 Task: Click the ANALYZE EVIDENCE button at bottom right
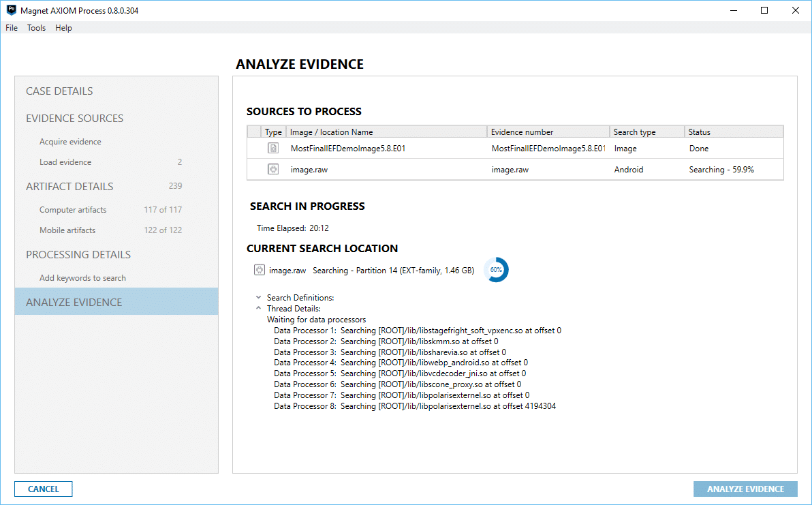(x=745, y=489)
